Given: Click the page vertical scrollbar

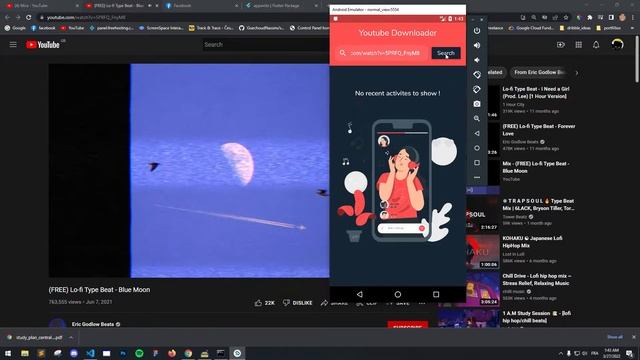Looking at the screenshot, I should 637,59.
